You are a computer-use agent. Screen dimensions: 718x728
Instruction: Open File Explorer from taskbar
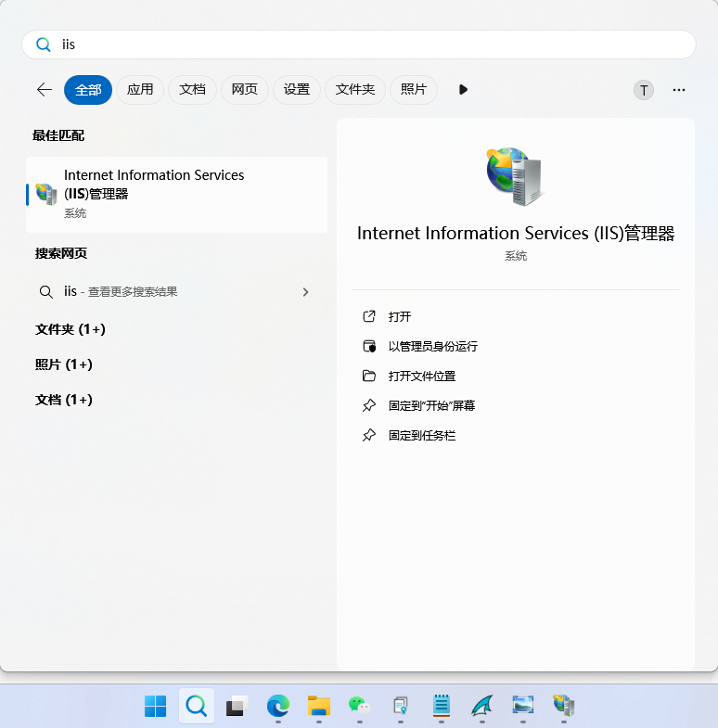click(318, 706)
